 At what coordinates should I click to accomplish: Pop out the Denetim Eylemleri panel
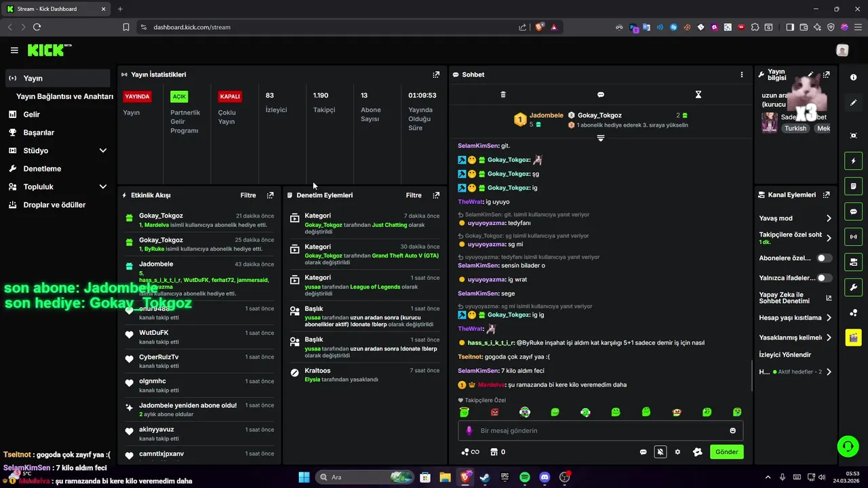pos(436,195)
